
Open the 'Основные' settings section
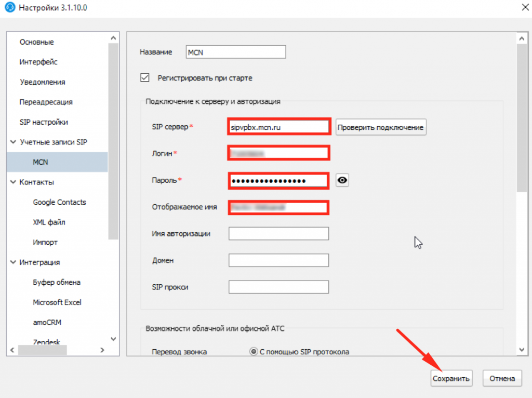pyautogui.click(x=36, y=42)
